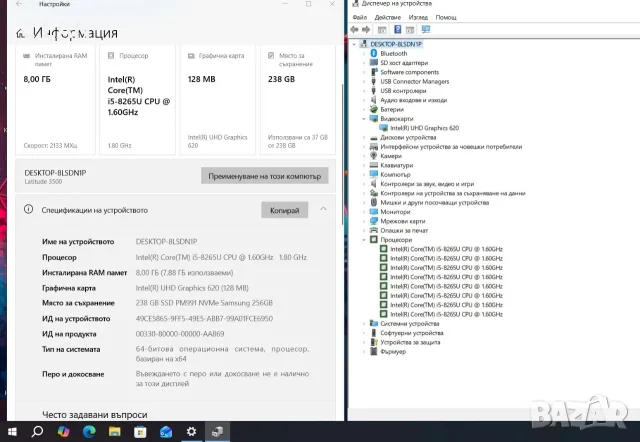Image resolution: width=640 pixels, height=442 pixels.
Task: Select the Мрежови карти category
Action: click(402, 221)
